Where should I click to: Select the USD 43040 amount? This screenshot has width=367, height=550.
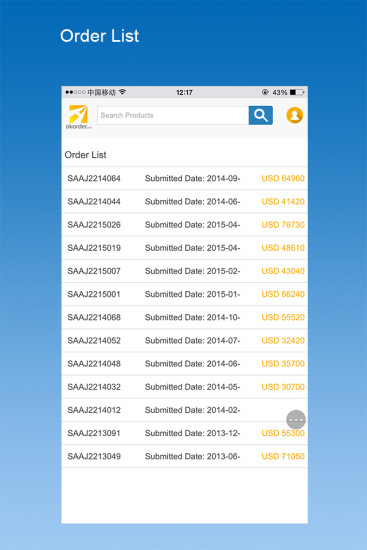[283, 271]
